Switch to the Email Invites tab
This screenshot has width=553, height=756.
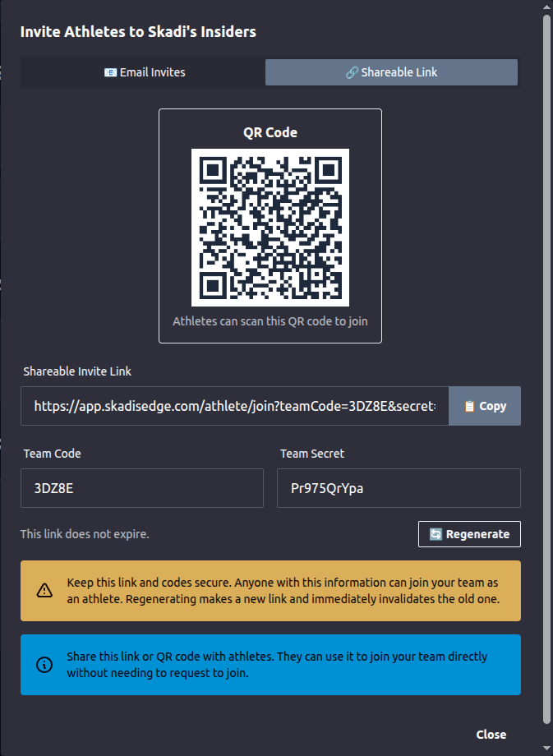coord(143,72)
